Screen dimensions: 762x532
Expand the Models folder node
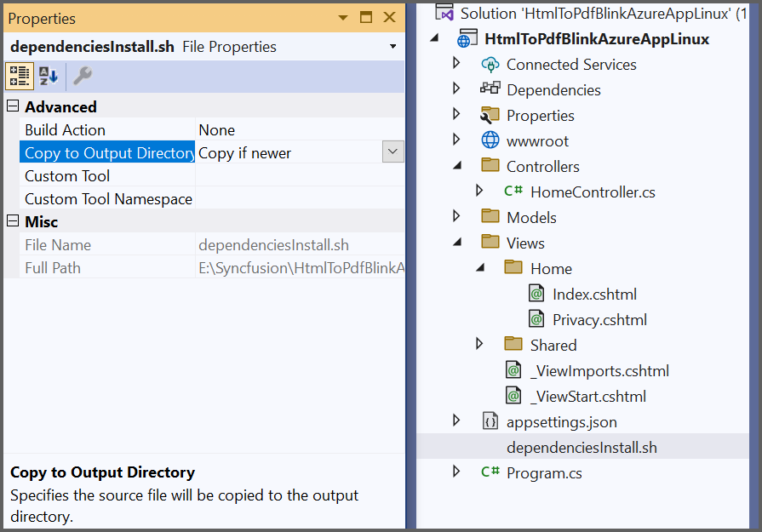pyautogui.click(x=457, y=216)
